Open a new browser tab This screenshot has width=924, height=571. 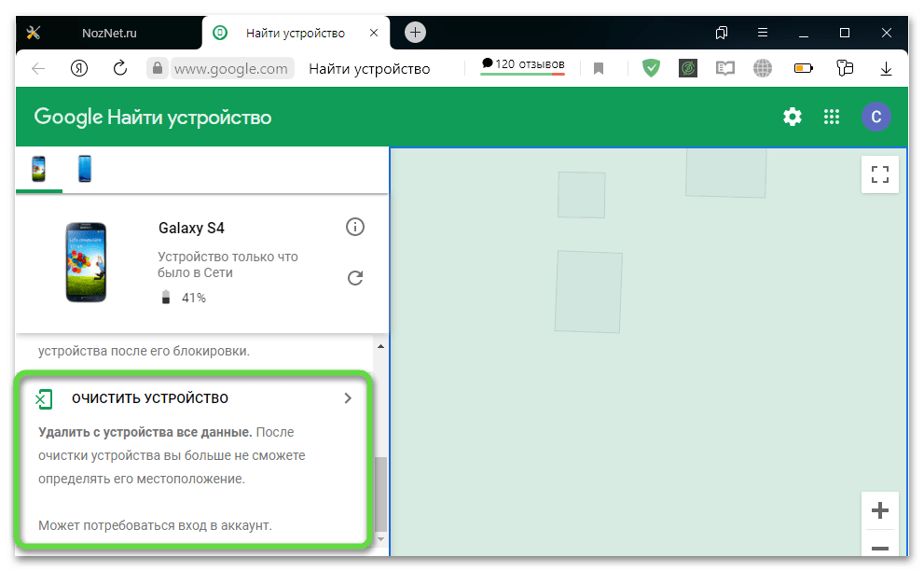[x=416, y=33]
